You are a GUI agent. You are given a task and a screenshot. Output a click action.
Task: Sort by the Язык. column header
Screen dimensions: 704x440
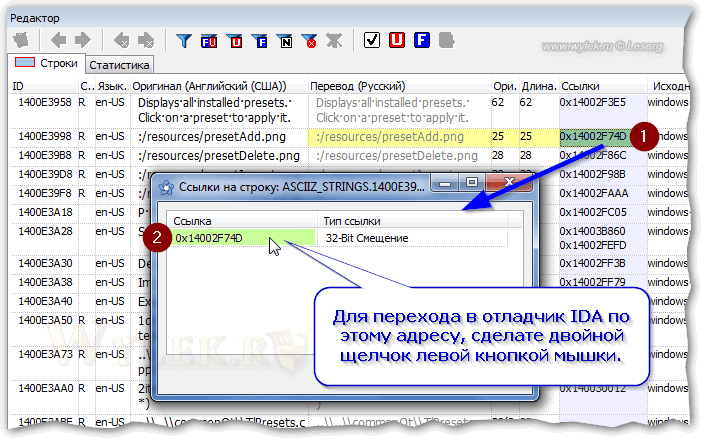pos(112,86)
